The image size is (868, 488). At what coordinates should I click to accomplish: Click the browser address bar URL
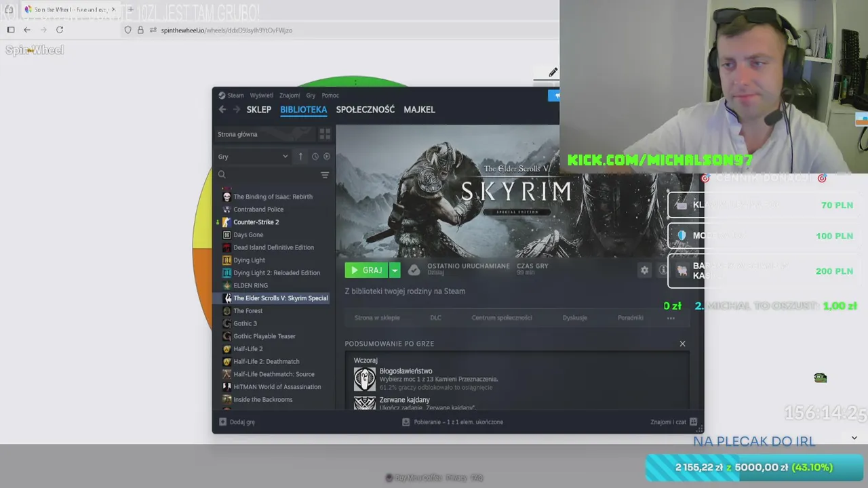[x=226, y=30]
